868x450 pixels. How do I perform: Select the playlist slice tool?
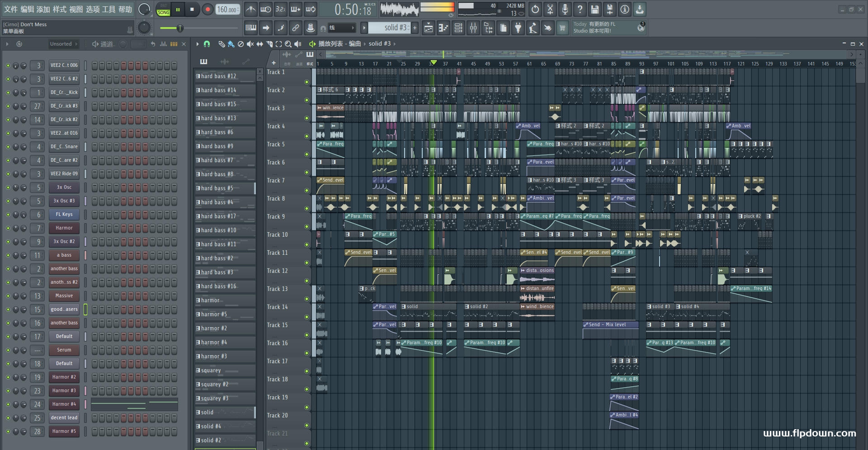[x=269, y=44]
